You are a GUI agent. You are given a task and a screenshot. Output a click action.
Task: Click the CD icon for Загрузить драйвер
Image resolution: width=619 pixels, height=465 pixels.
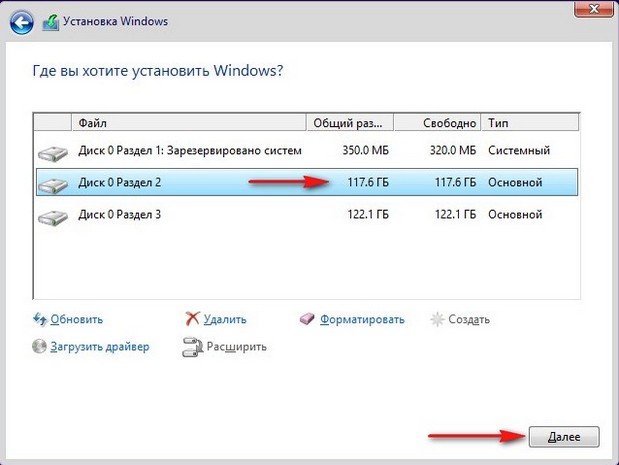[39, 346]
